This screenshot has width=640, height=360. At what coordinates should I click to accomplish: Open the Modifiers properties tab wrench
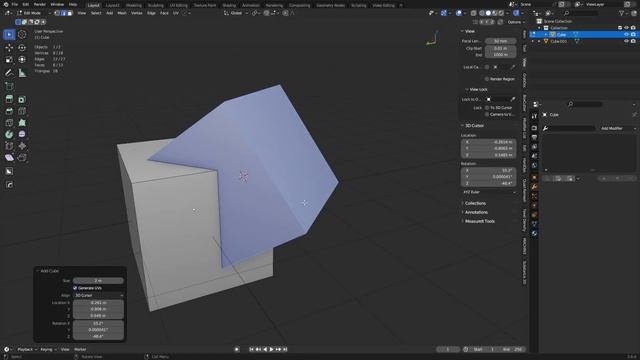point(534,187)
